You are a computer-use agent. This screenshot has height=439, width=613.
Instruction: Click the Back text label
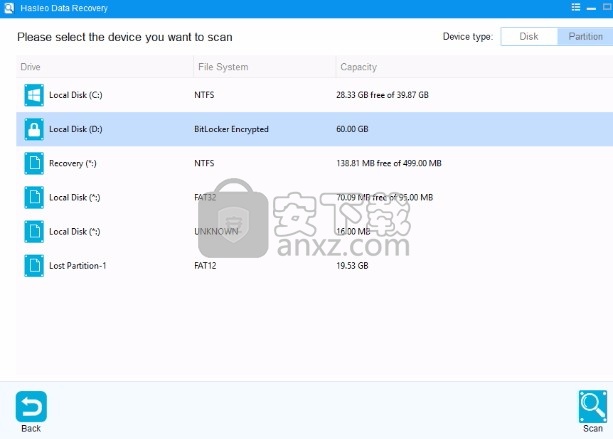tap(31, 428)
